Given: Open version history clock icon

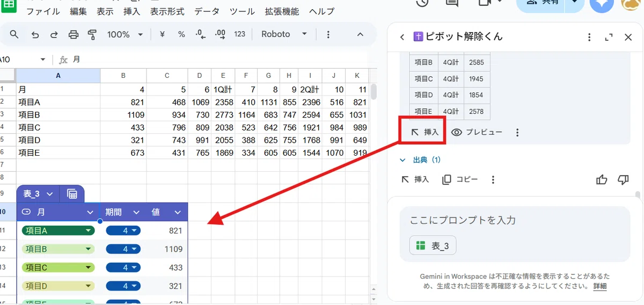Looking at the screenshot, I should pyautogui.click(x=422, y=3).
